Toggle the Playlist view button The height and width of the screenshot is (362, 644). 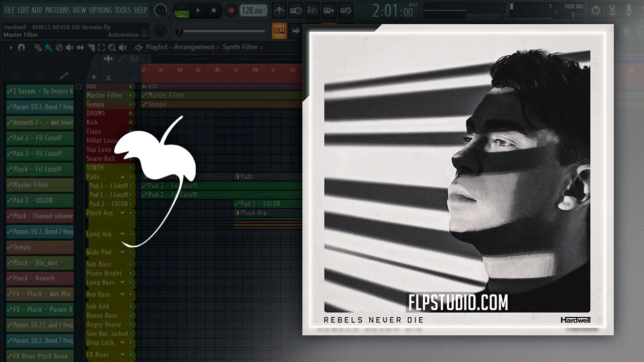click(279, 31)
